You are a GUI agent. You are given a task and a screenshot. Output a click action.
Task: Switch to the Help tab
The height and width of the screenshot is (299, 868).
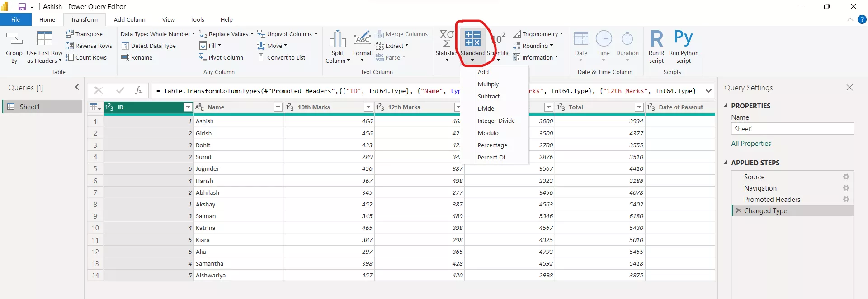point(226,19)
